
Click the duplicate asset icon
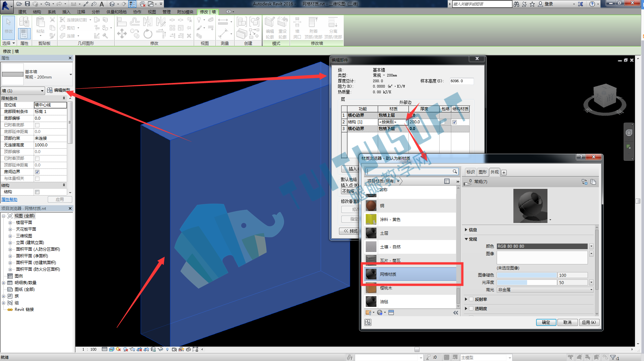(x=593, y=182)
